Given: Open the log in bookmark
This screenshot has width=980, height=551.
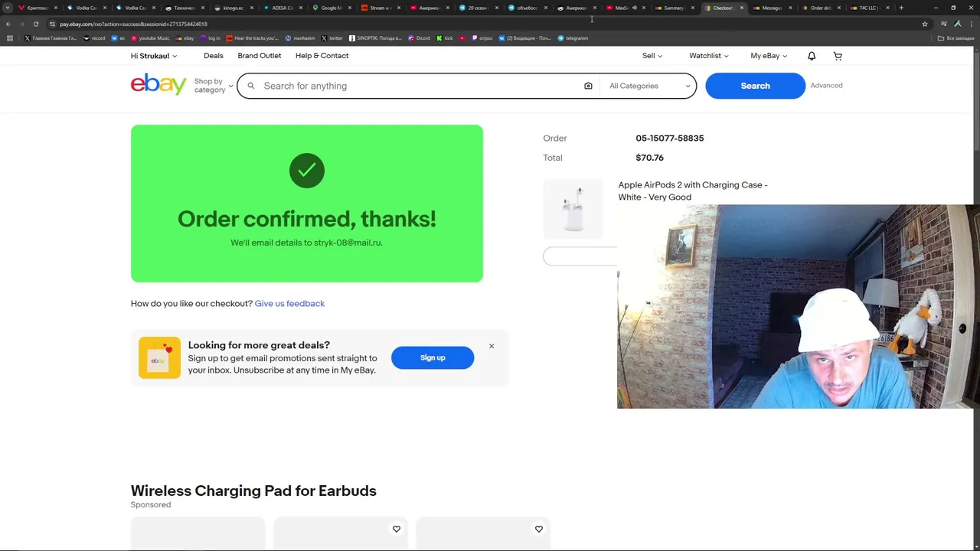Looking at the screenshot, I should point(210,38).
